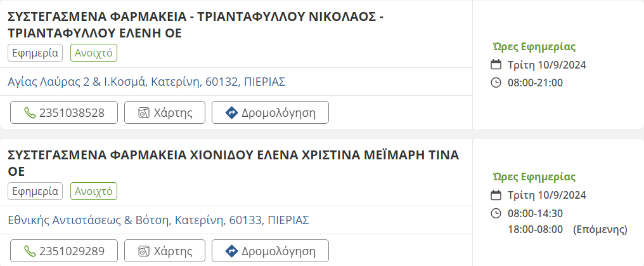Click calendar icon in first duty hours
Screen dimensions: 644x266
(496, 64)
